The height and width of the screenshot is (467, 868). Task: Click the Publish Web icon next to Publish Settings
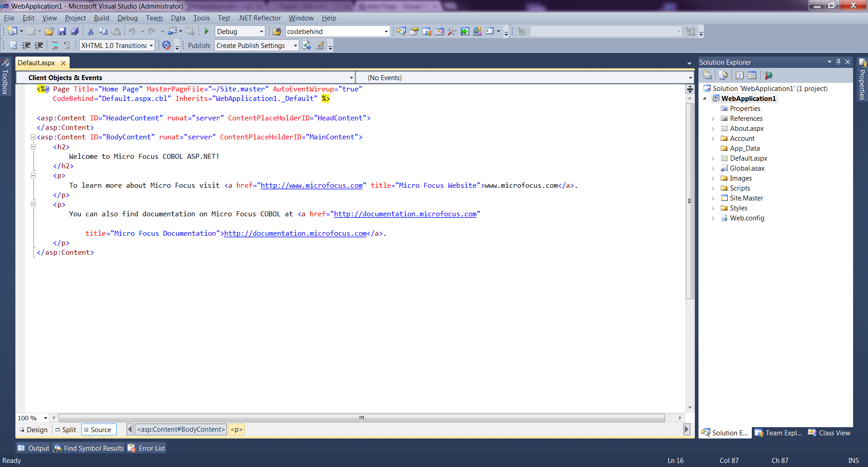(307, 46)
